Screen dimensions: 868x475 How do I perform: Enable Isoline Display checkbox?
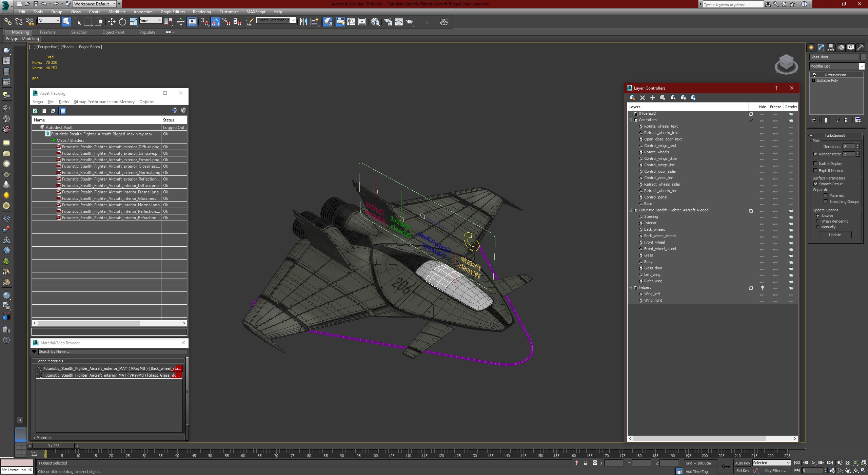[815, 164]
